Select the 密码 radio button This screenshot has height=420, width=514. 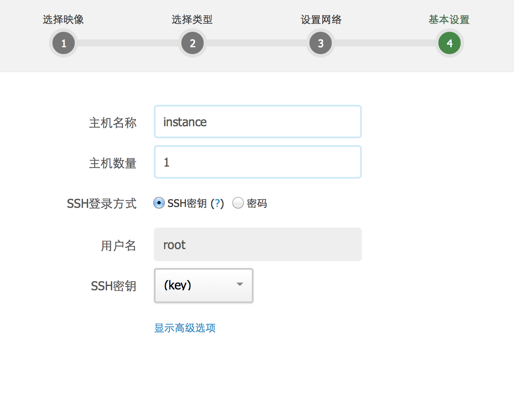pos(238,203)
